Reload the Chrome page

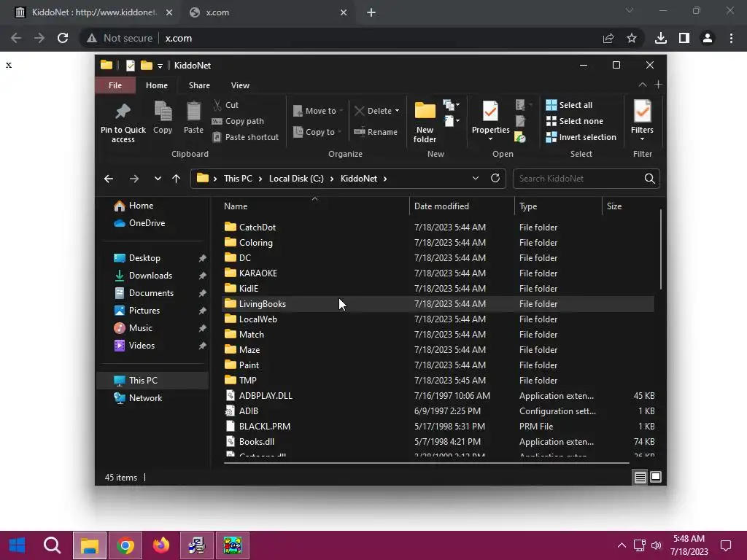click(x=63, y=38)
